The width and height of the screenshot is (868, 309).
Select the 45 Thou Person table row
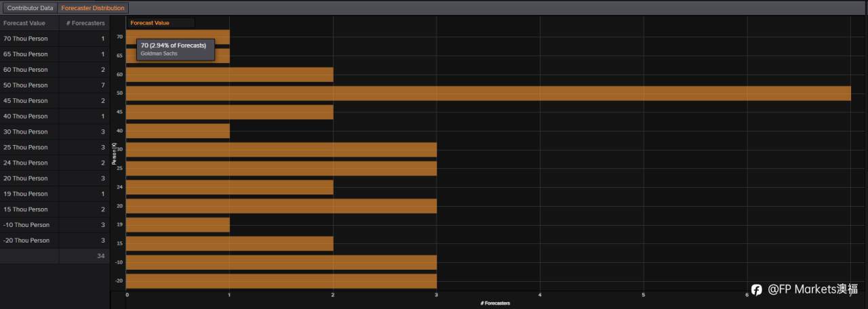54,101
